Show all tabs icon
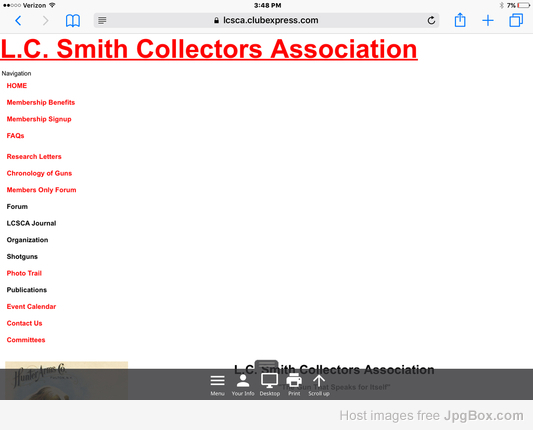This screenshot has height=430, width=533. (516, 20)
